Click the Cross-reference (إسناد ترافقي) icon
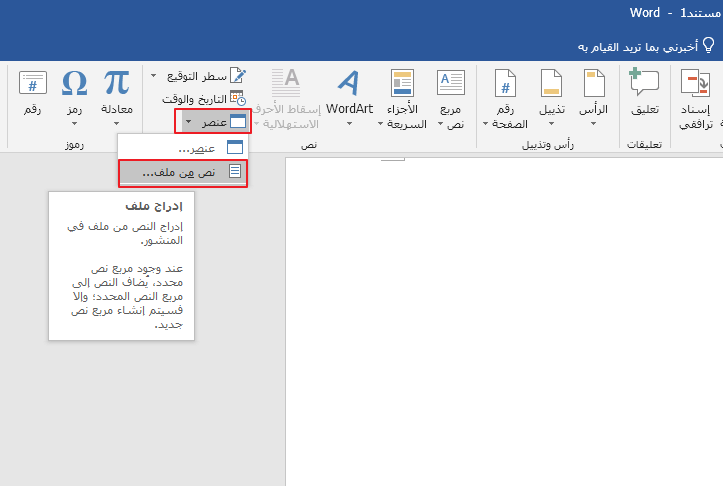The width and height of the screenshot is (723, 486). [694, 84]
